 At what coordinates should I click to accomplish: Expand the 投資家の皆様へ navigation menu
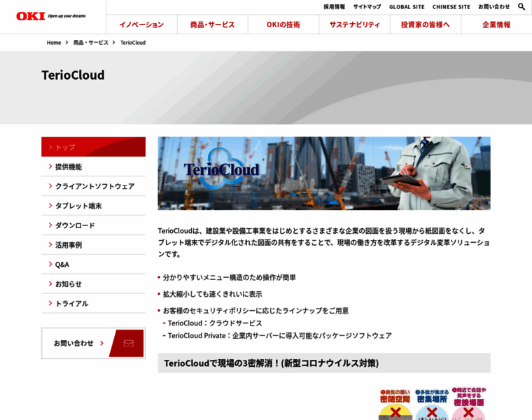[x=425, y=24]
